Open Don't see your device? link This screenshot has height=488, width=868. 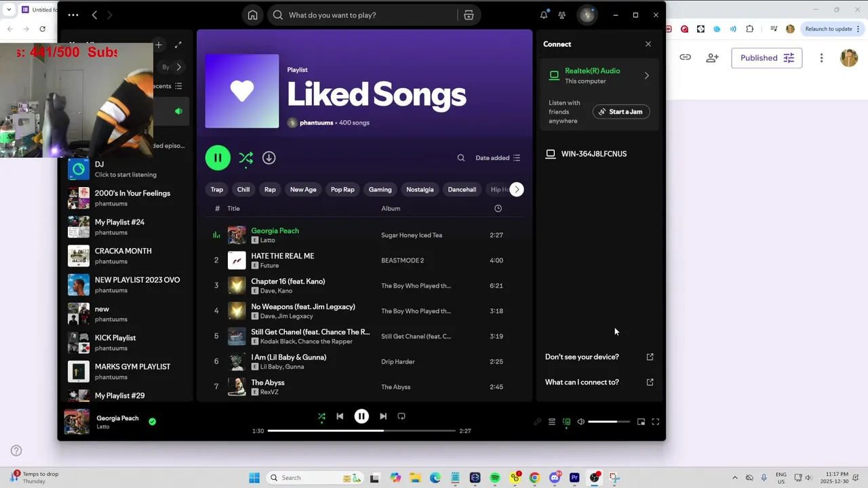(599, 357)
